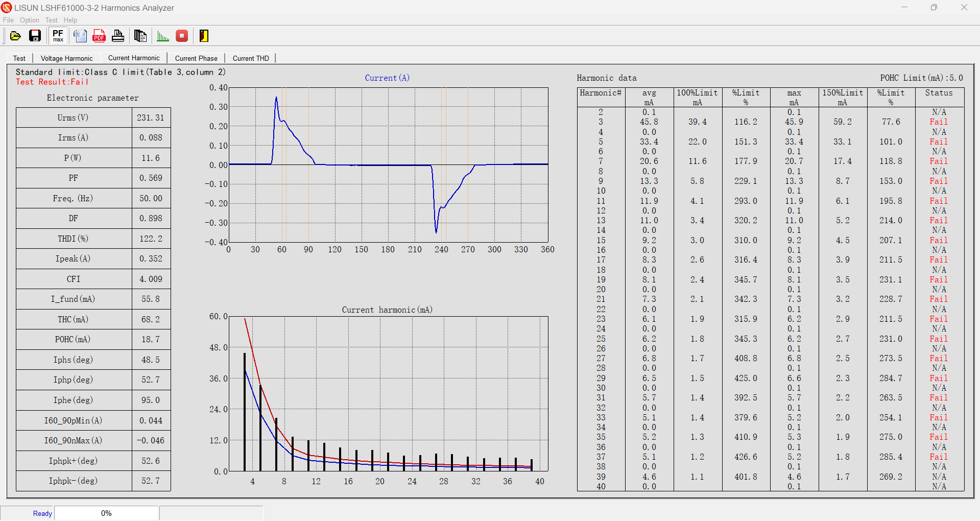Switch to the Current THD tab
The image size is (980, 521).
pyautogui.click(x=251, y=58)
